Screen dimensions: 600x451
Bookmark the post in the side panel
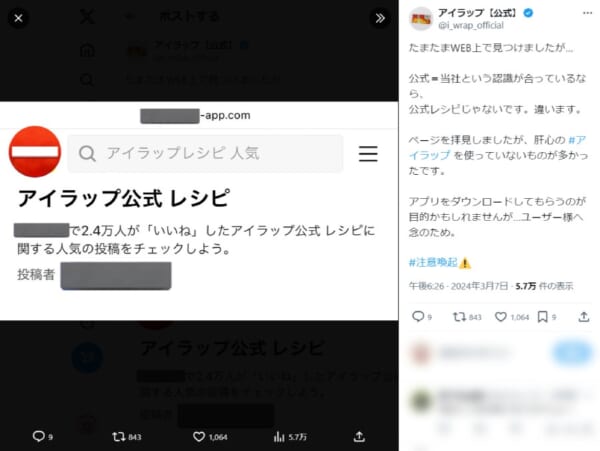tap(543, 317)
